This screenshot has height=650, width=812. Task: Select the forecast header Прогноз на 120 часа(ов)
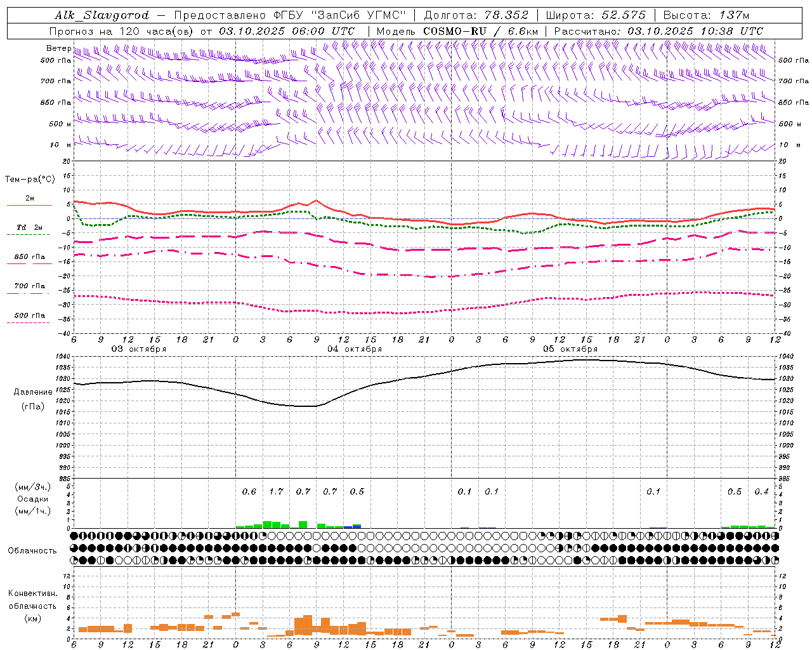[122, 31]
